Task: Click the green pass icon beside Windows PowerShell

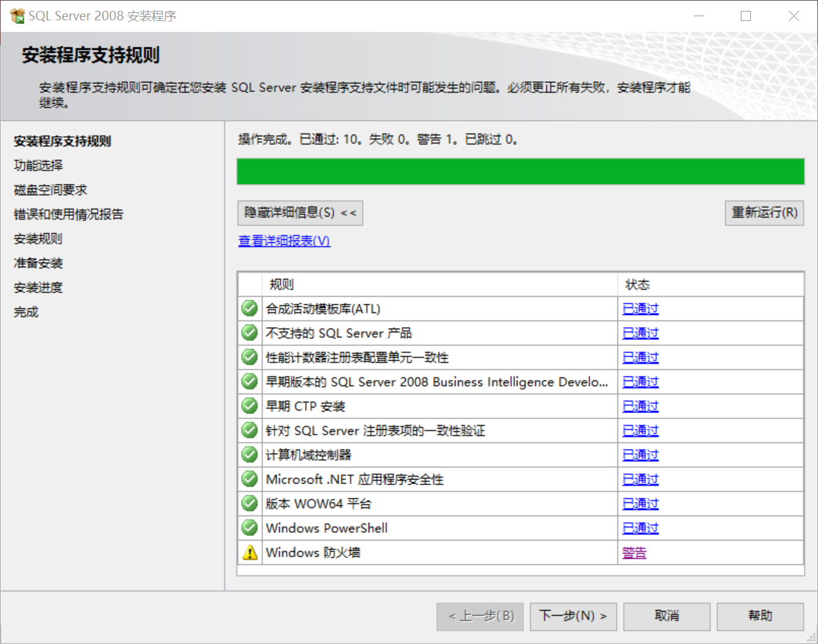Action: point(249,528)
